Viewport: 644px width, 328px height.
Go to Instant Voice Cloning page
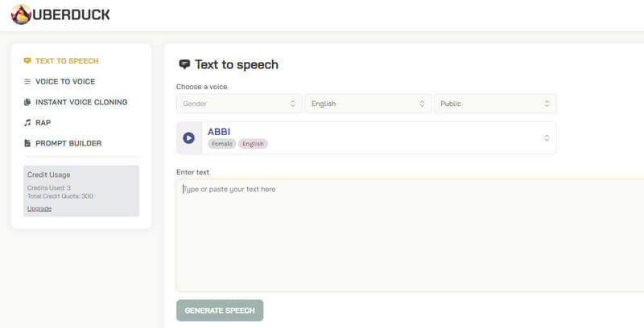(x=81, y=102)
